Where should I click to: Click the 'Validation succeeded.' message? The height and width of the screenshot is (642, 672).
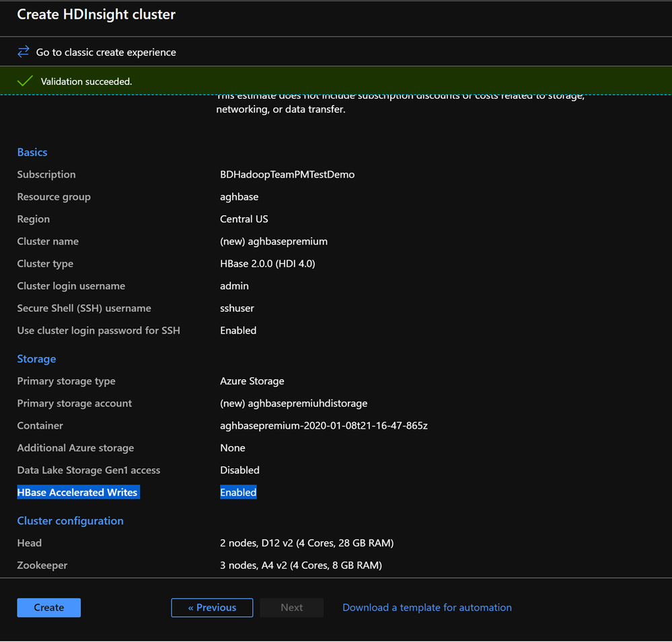(87, 81)
